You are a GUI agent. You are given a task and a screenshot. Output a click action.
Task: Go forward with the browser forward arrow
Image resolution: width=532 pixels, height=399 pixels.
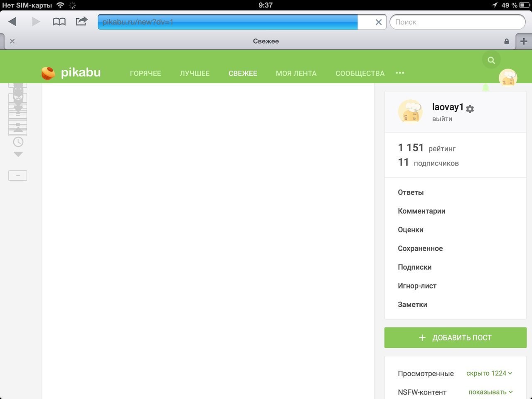(36, 22)
